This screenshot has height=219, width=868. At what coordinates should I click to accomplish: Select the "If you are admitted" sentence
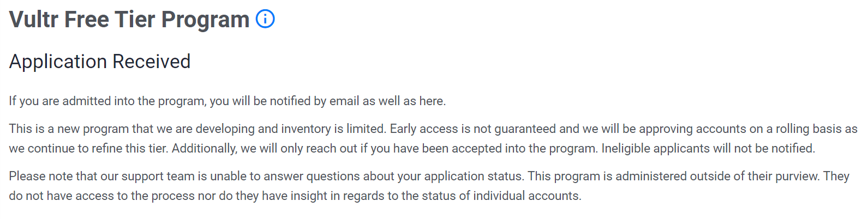coord(227,101)
